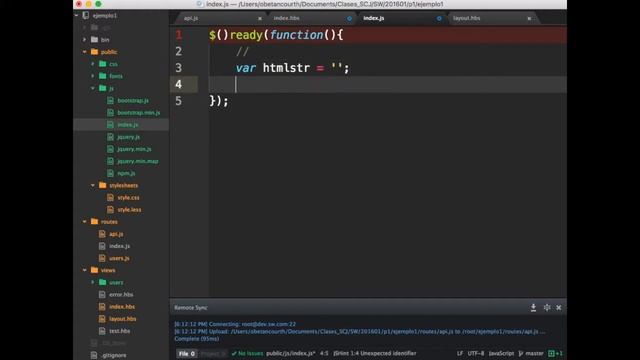
Task: Open npm.js file
Action: [x=126, y=173]
